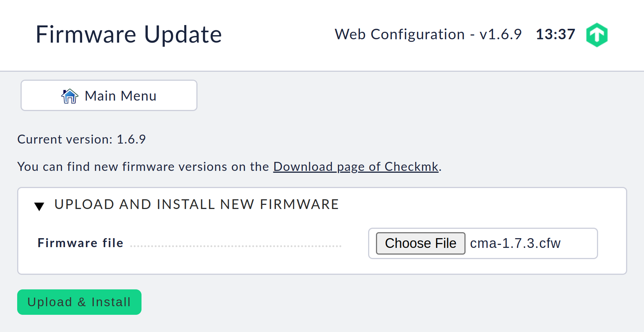Collapse the UPLOAD AND INSTALL NEW FIRMWARE section
The height and width of the screenshot is (332, 644).
39,206
